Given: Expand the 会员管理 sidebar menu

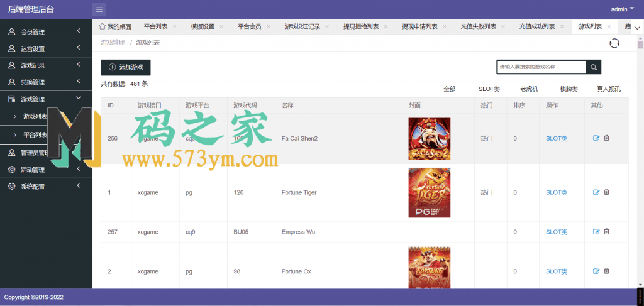Looking at the screenshot, I should (x=46, y=31).
